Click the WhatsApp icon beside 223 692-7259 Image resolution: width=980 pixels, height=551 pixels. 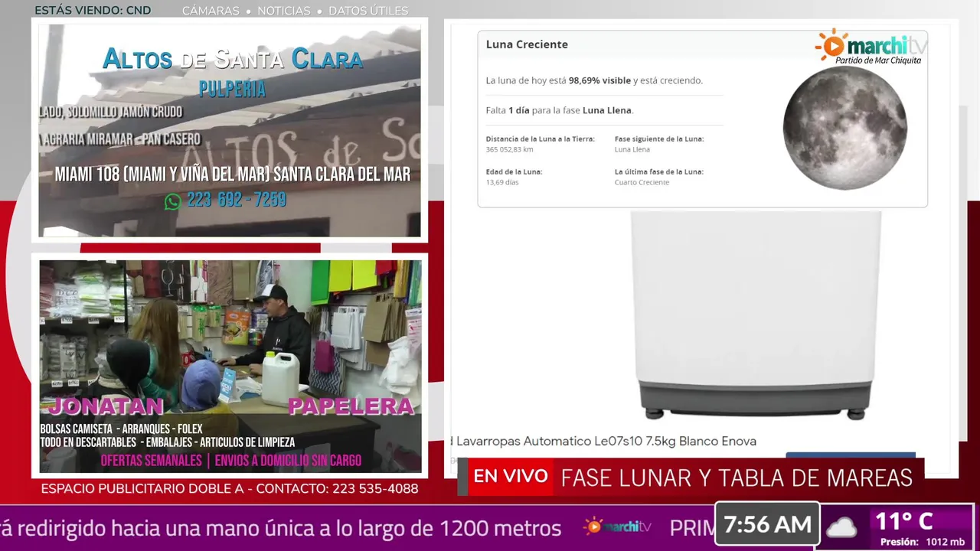click(x=173, y=201)
